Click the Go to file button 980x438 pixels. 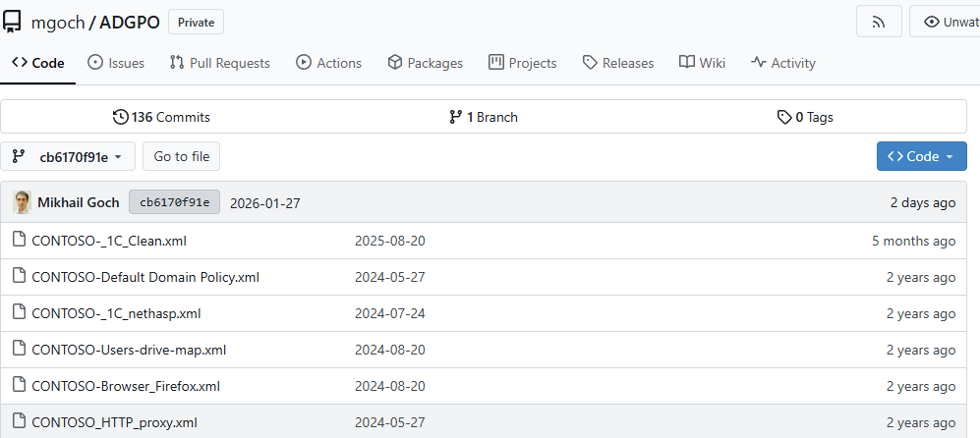[181, 156]
